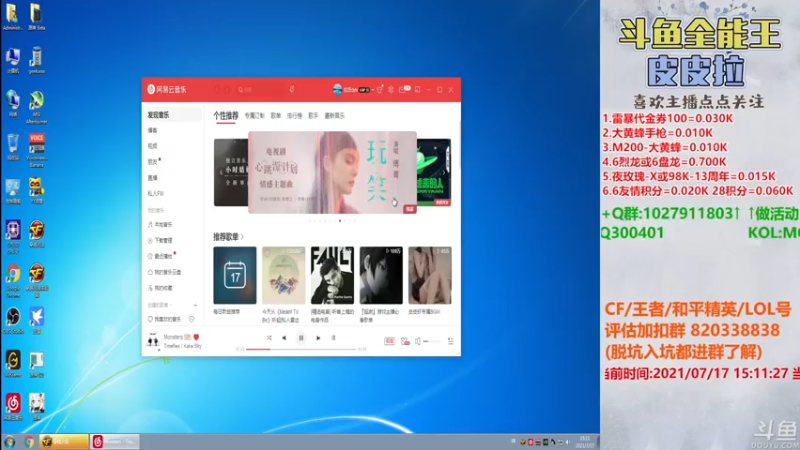Image resolution: width=800 pixels, height=450 pixels.
Task: Open 私人FM in the sidebar
Action: (156, 193)
